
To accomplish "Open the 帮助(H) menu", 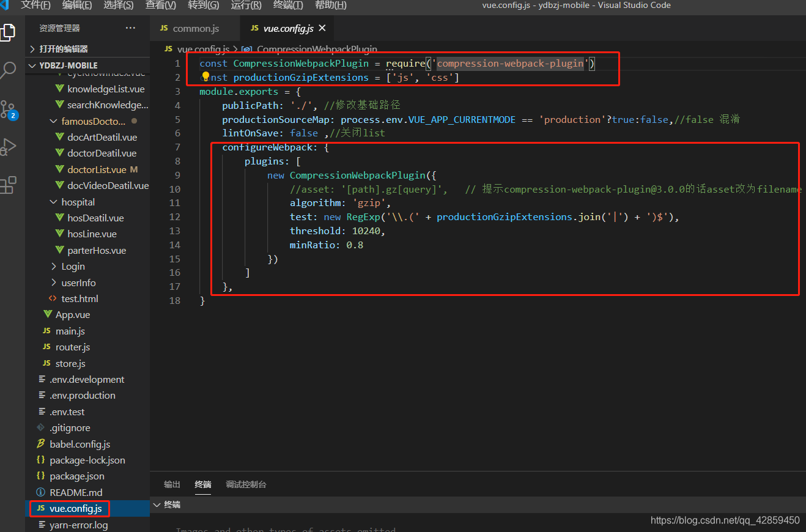I will (330, 5).
